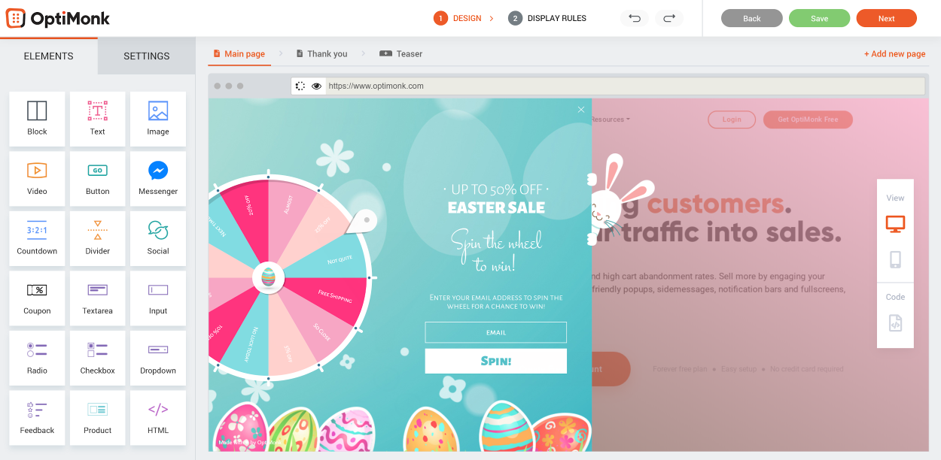Switch to mobile view
This screenshot has width=941, height=460.
point(895,260)
